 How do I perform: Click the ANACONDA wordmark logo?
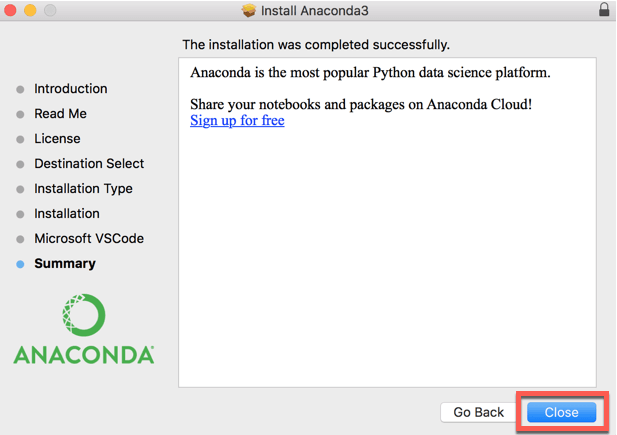point(84,355)
